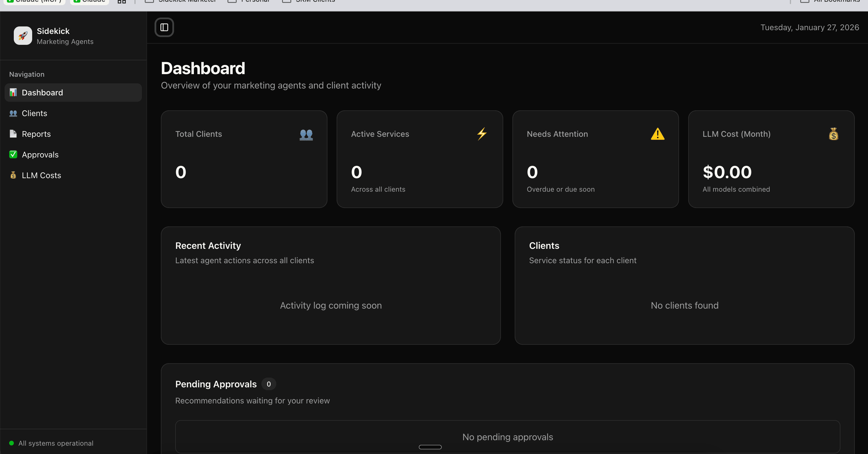868x454 pixels.
Task: Click the LLM Costs money bag sidebar icon
Action: (13, 175)
